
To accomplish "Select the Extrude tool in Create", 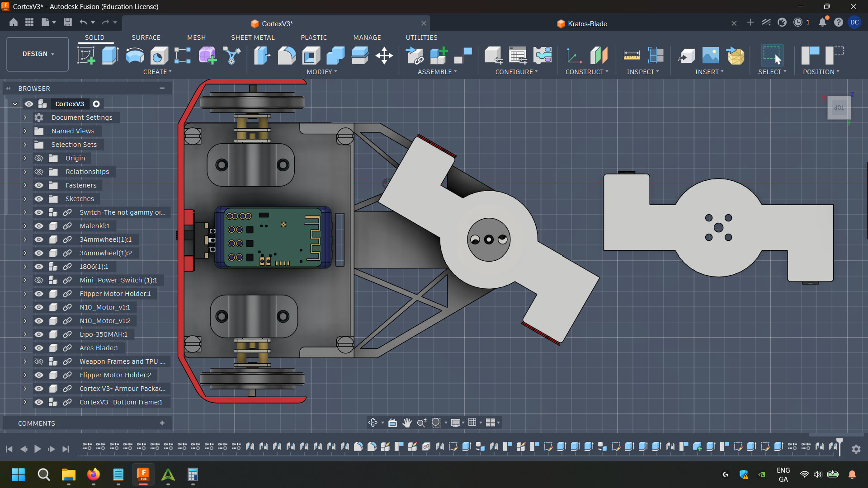I will [x=110, y=56].
